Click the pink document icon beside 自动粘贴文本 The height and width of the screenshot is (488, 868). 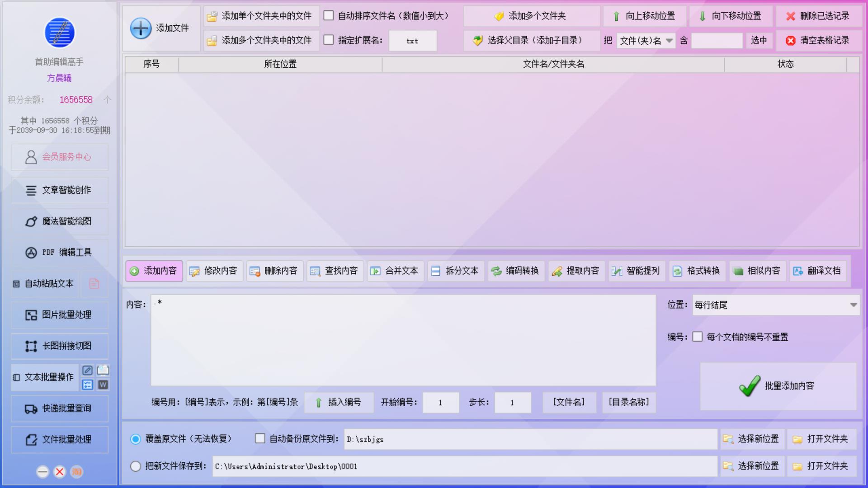click(x=94, y=284)
